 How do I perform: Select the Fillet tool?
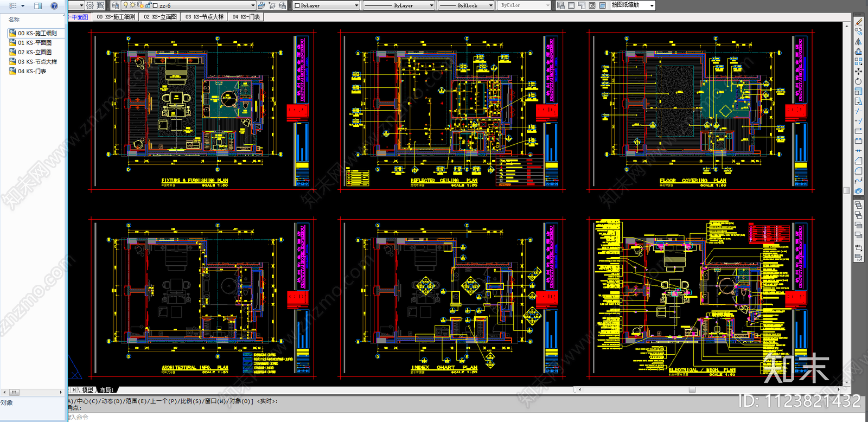click(858, 170)
